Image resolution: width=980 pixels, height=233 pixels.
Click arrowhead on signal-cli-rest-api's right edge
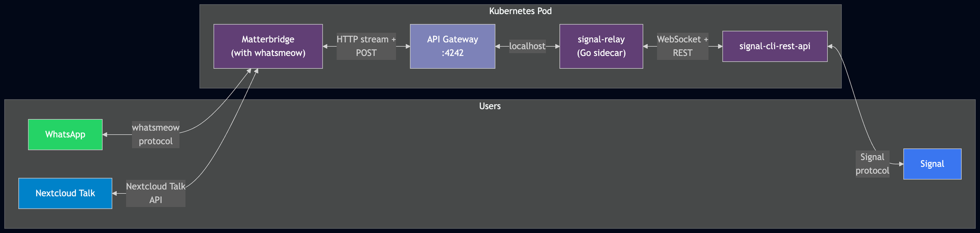tap(831, 46)
